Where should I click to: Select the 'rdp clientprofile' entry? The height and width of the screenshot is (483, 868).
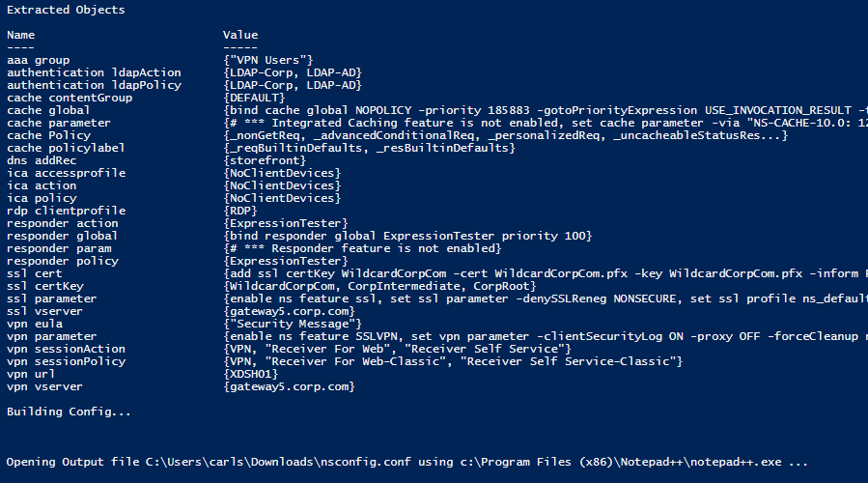(x=67, y=211)
